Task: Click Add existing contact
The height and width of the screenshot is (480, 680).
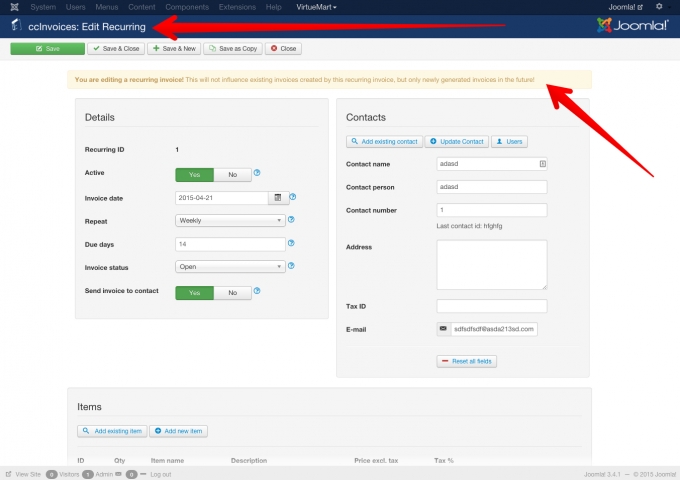Action: [384, 142]
